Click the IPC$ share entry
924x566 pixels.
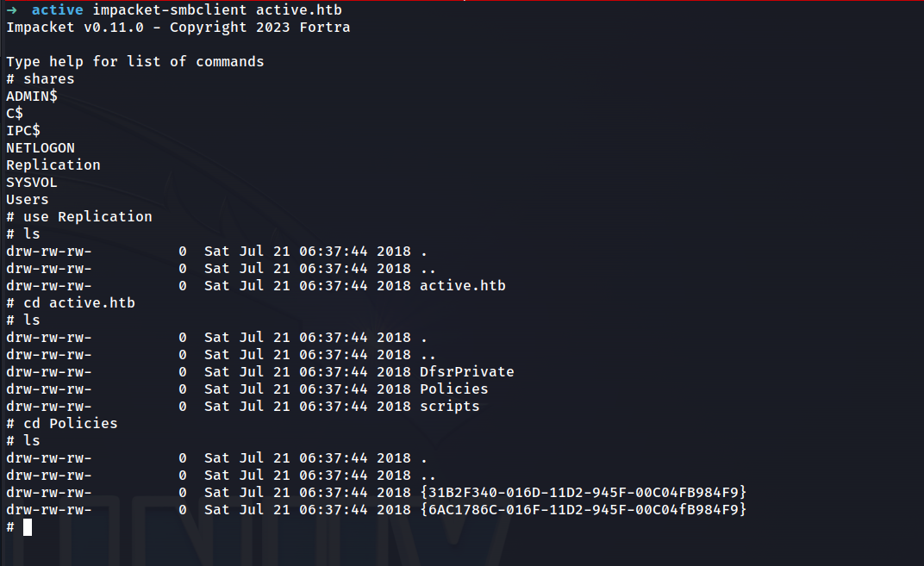point(23,131)
